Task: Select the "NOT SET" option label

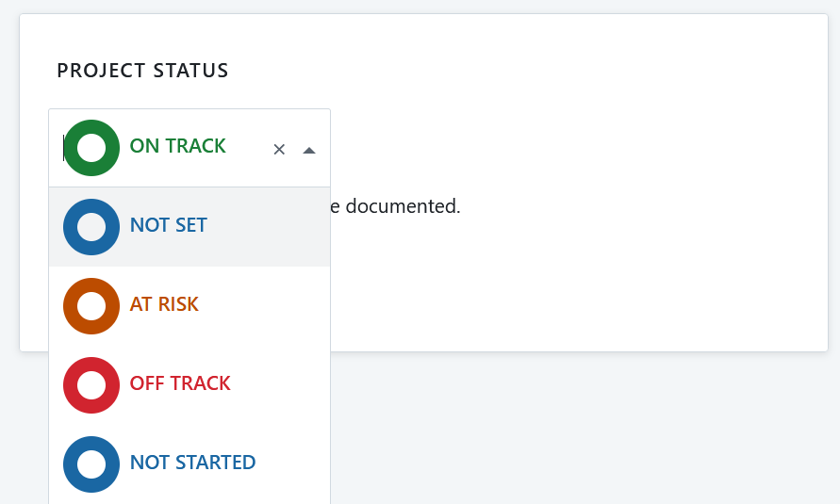Action: coord(168,225)
